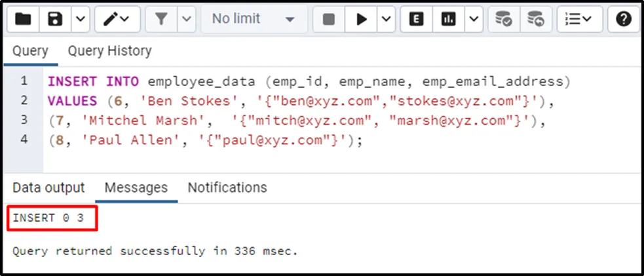Click the Explain (E) icon
This screenshot has width=644, height=276.
[416, 20]
